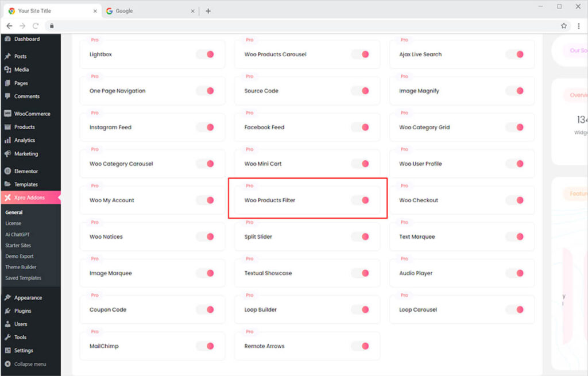Turn off the Lightbox widget toggle
The image size is (588, 376).
point(206,54)
